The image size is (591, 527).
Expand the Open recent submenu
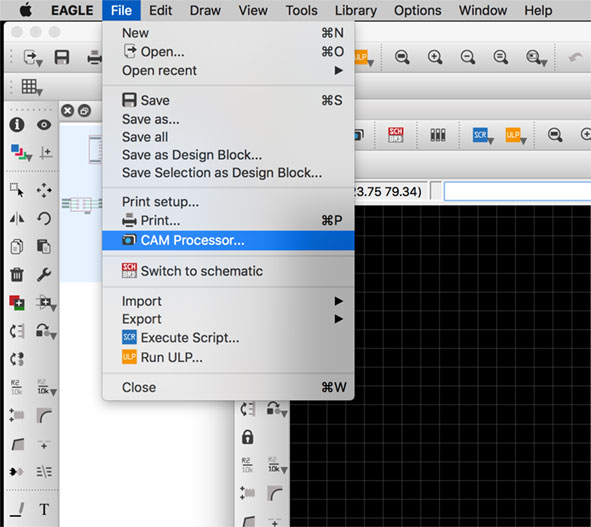(x=228, y=70)
